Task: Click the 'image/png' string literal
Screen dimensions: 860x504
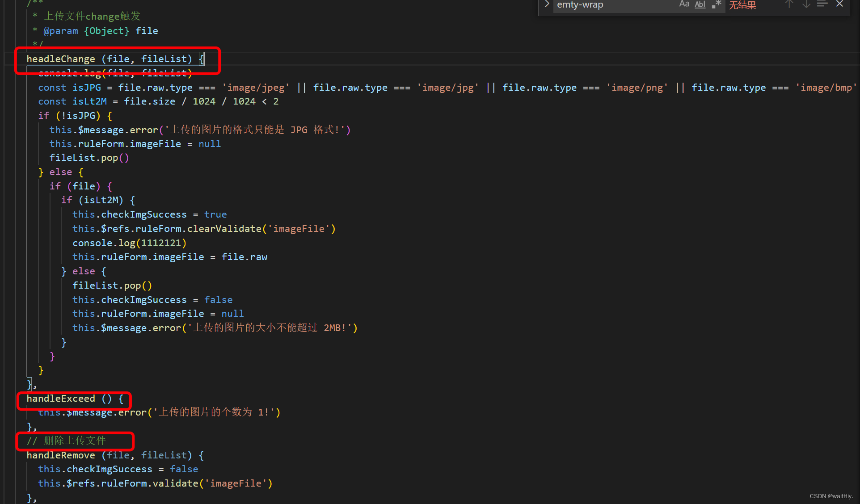Action: [637, 88]
